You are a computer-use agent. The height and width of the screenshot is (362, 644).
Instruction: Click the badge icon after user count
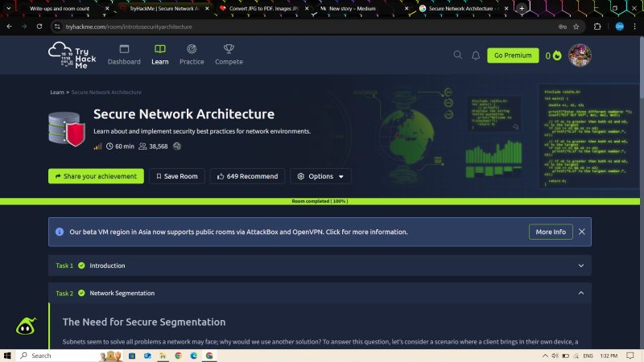(x=177, y=146)
